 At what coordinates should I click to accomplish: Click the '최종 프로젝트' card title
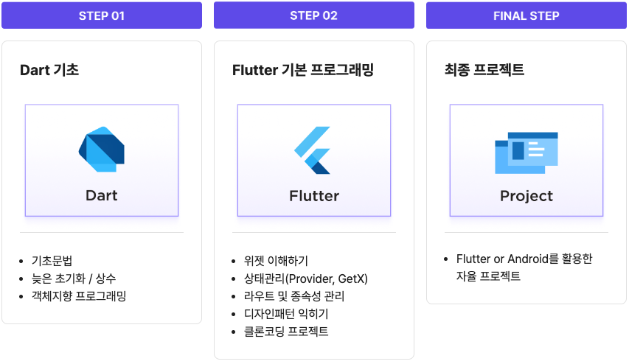pyautogui.click(x=484, y=70)
